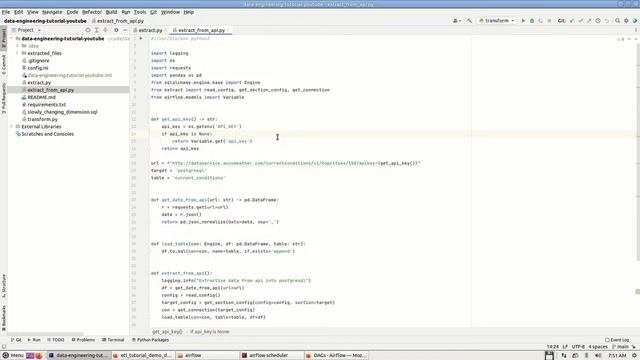Open the Menu button on the taskbar

tap(13, 356)
